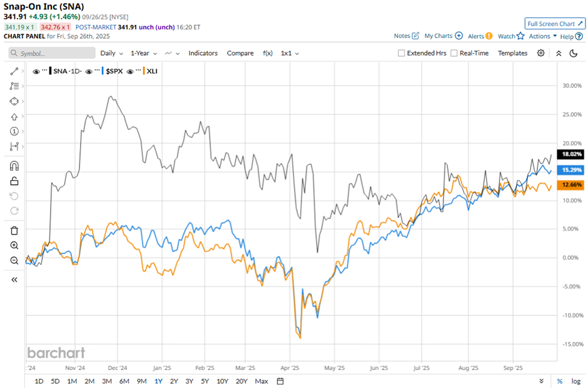The height and width of the screenshot is (388, 588).
Task: Hide the SNA series eye icon
Action: 36,71
